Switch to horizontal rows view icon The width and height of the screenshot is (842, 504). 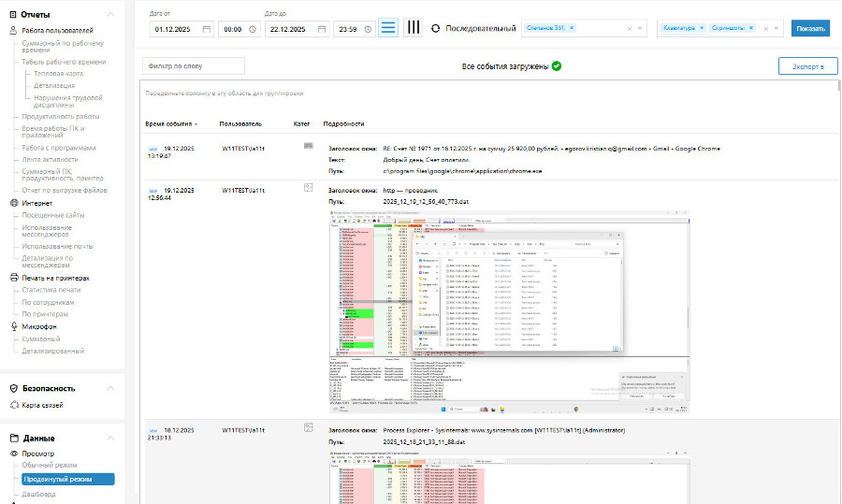(x=388, y=28)
